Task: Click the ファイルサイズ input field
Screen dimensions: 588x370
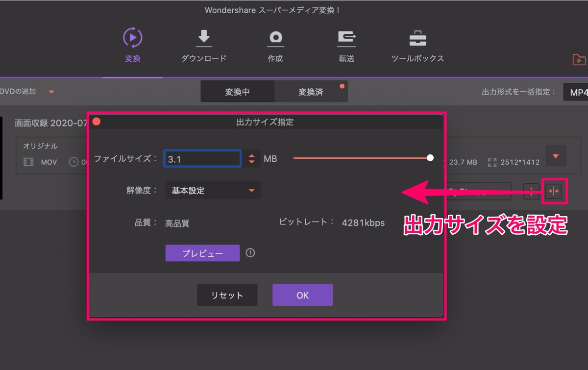Action: coord(203,159)
